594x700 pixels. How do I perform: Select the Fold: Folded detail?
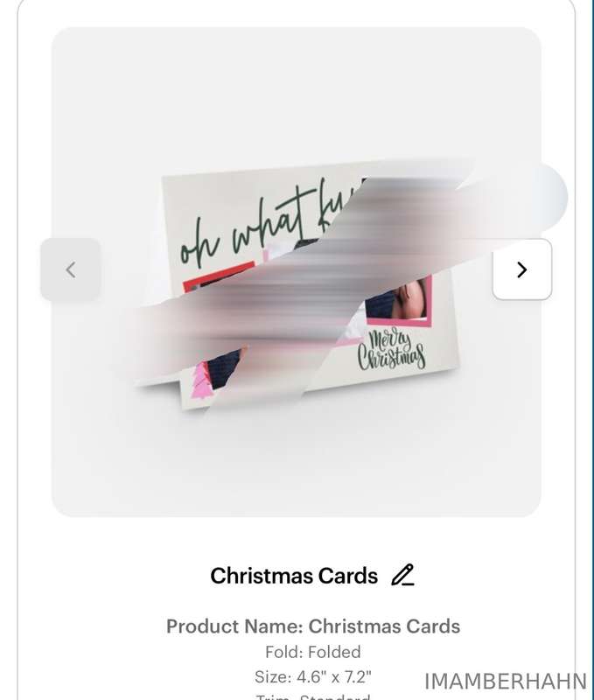(313, 652)
